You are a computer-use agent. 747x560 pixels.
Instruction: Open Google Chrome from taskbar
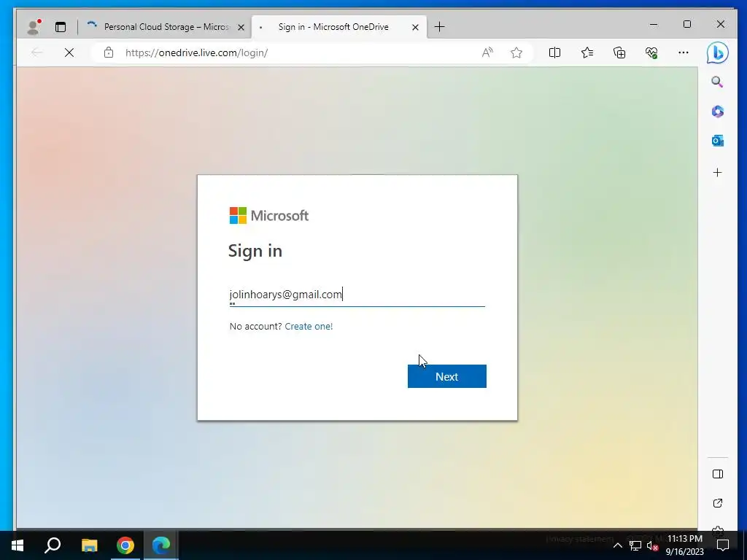pyautogui.click(x=125, y=545)
